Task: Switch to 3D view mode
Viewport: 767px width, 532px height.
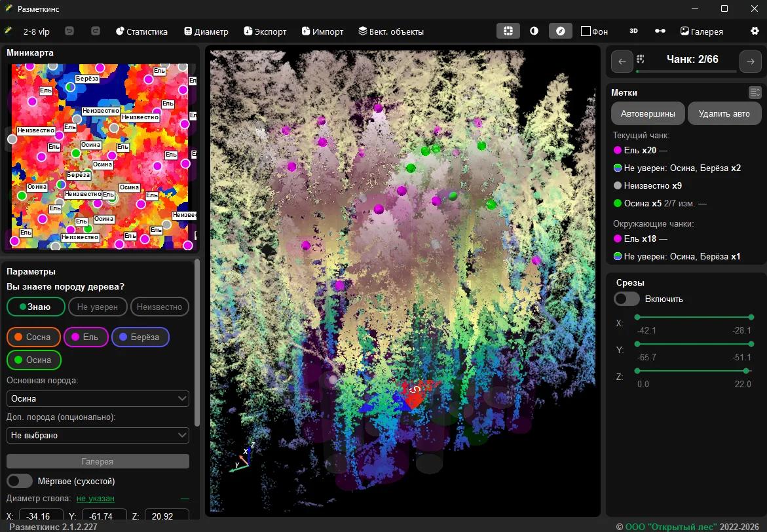Action: [x=633, y=31]
